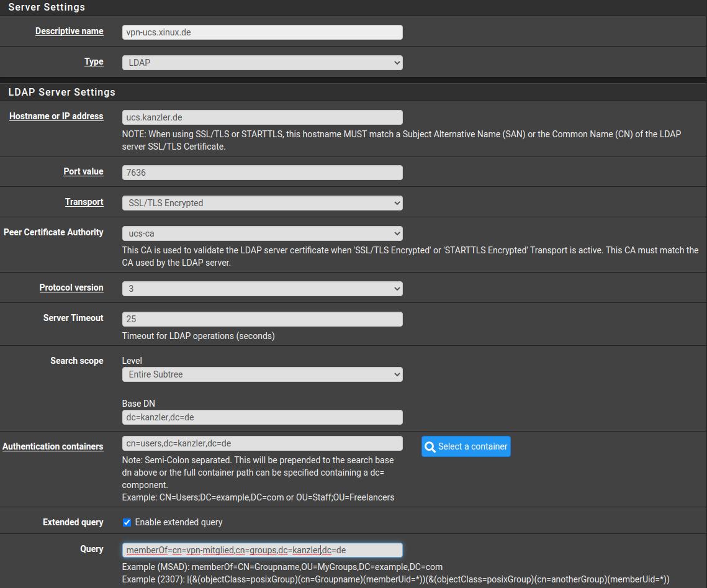
Task: Click into the Port value field
Action: pos(262,173)
